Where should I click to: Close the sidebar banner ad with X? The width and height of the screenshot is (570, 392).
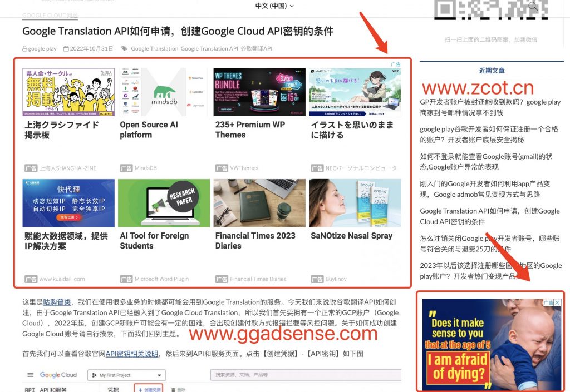pos(557,302)
